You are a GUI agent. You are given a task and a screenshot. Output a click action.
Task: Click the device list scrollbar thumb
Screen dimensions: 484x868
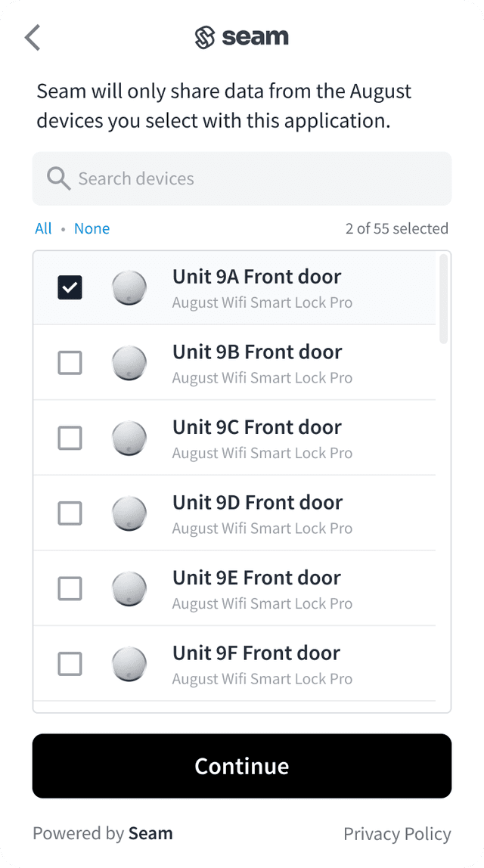tap(443, 299)
